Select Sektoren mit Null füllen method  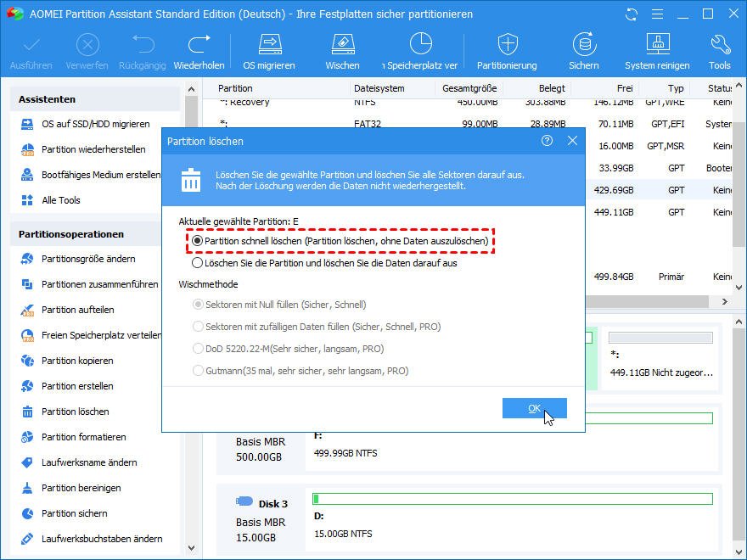pos(198,305)
